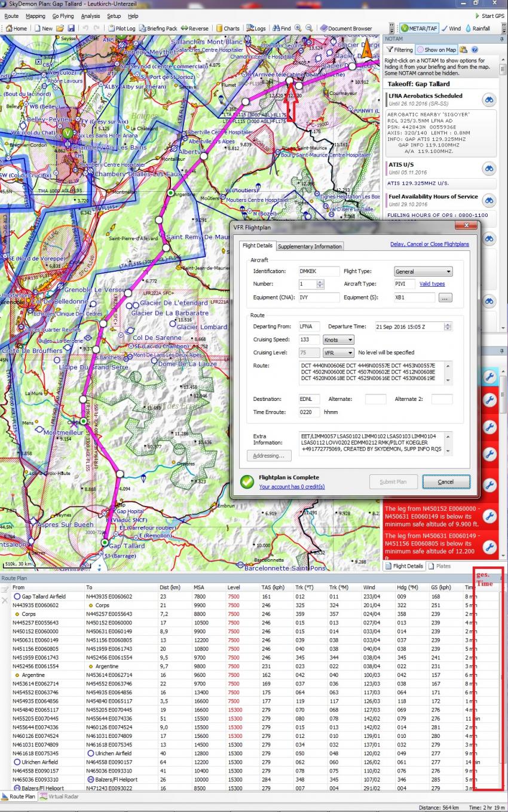
Task: Click binoculars icon for Fuel Availability NOTAM
Action: point(489,201)
